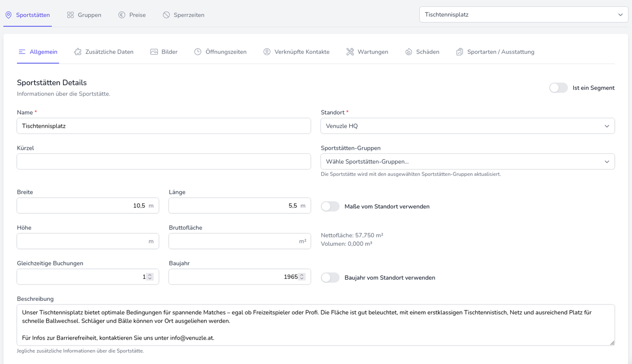This screenshot has width=632, height=364.
Task: Toggle the 'Ist ein Segment' switch
Action: coord(558,88)
